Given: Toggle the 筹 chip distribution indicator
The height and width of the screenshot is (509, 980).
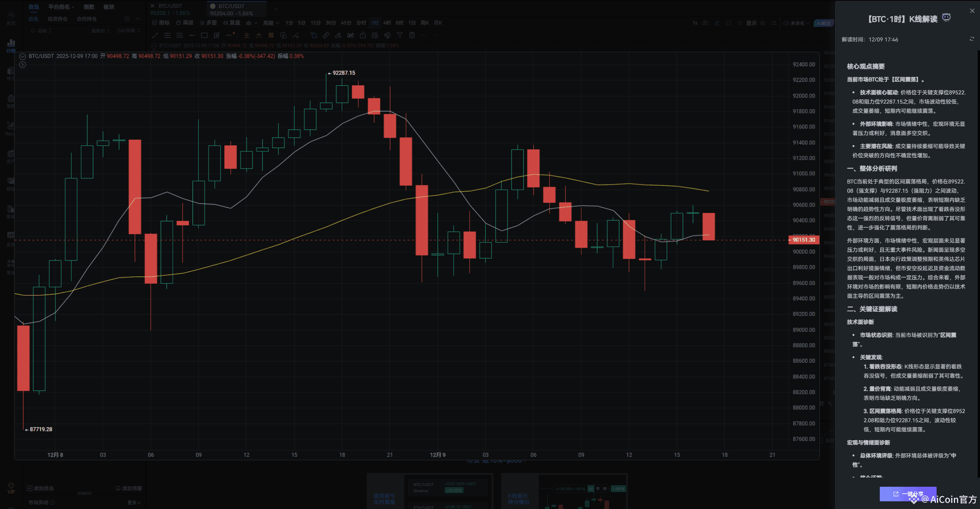Looking at the screenshot, I should click(271, 35).
